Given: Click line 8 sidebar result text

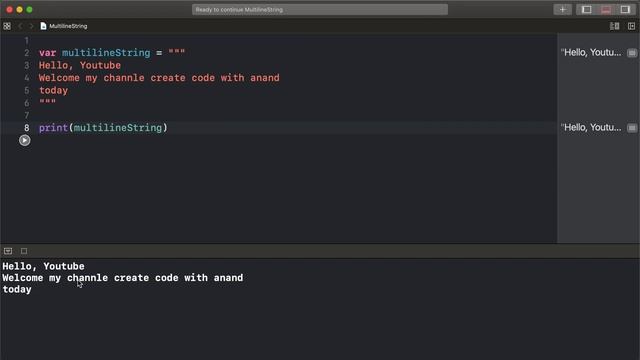Looking at the screenshot, I should (591, 128).
